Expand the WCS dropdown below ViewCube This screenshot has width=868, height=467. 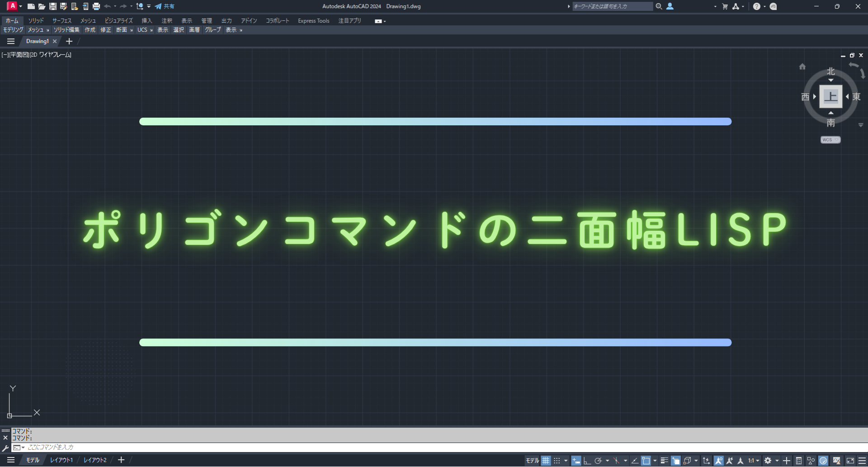click(x=830, y=140)
